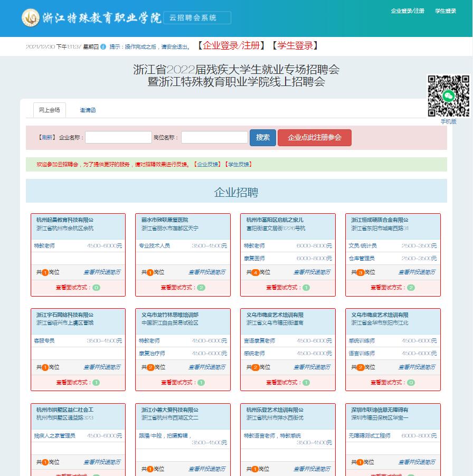Image resolution: width=473 pixels, height=476 pixels.
Task: Click 查看并投递简历 in 浙江恒成硬质合金 card
Action: (x=417, y=272)
